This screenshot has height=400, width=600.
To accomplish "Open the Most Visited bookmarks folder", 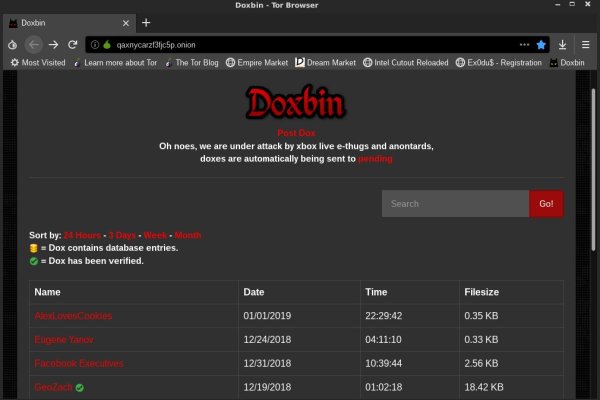I will tap(38, 62).
